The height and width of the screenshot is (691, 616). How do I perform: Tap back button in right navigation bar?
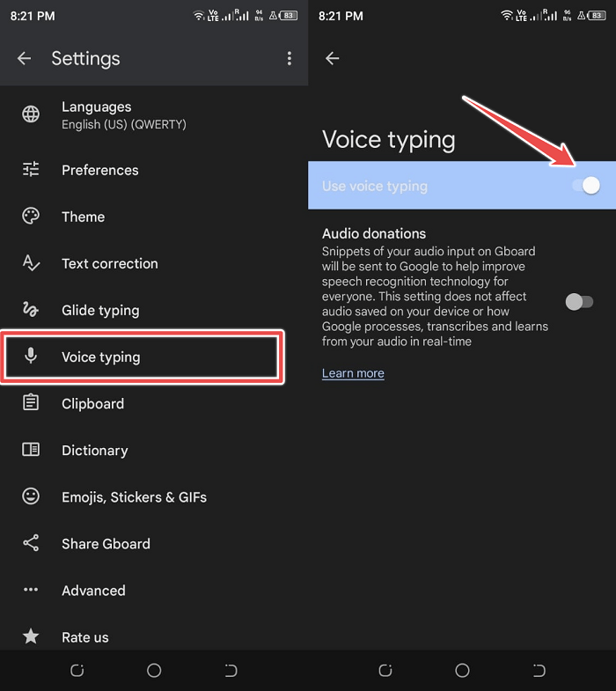(x=539, y=671)
